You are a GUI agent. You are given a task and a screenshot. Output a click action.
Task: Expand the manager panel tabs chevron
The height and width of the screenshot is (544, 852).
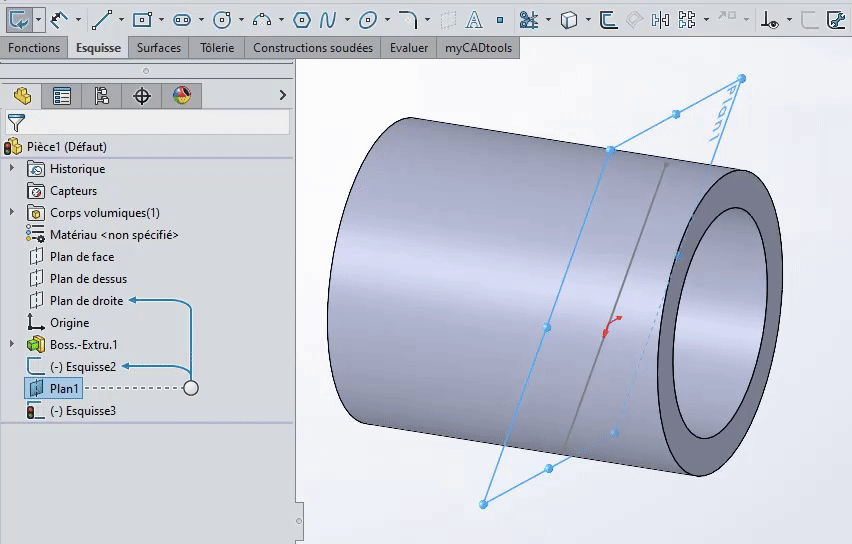(283, 95)
